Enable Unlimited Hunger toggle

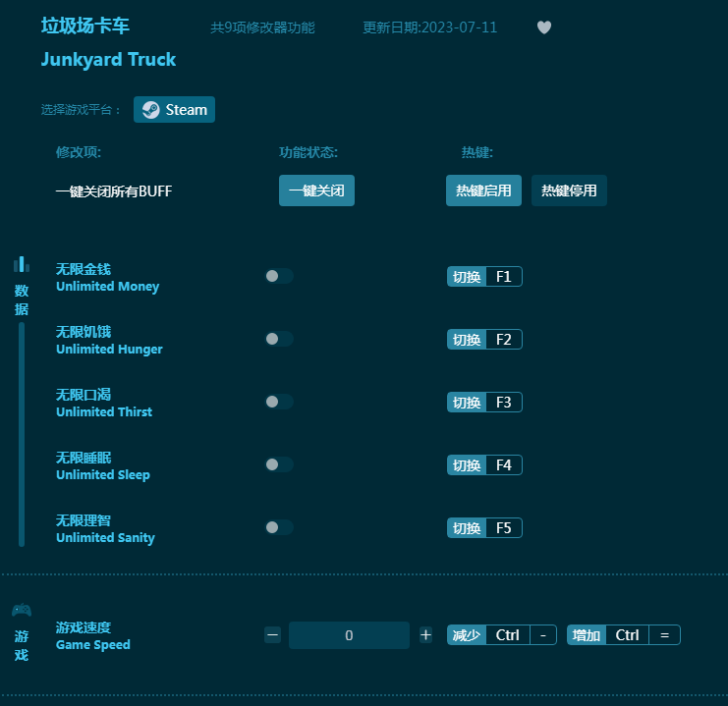tap(279, 339)
